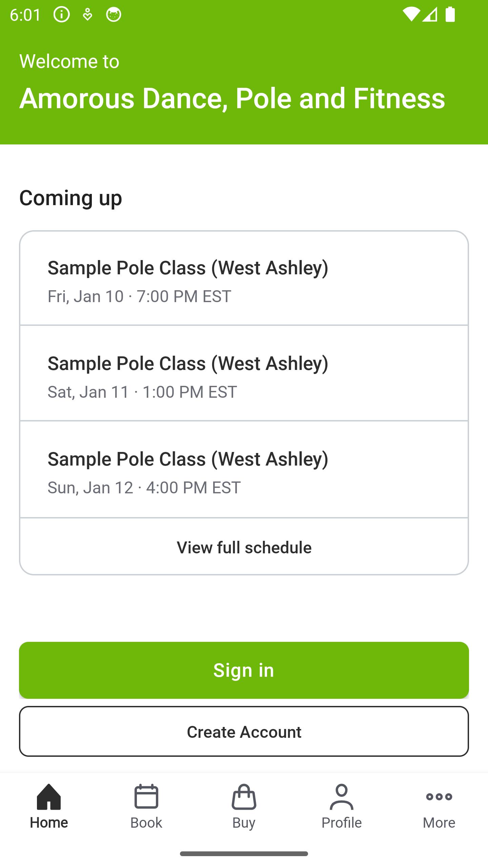Tap the More three-dots icon
Image resolution: width=488 pixels, height=868 pixels.
coord(439,797)
